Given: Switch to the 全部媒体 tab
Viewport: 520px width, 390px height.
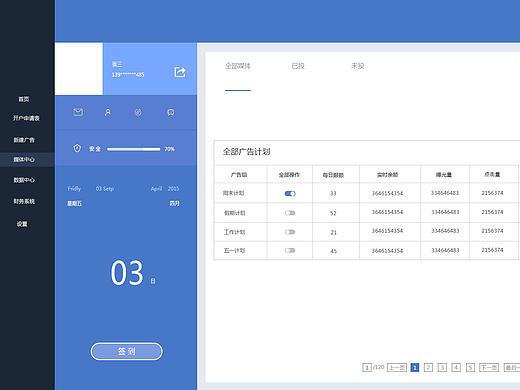Looking at the screenshot, I should click(238, 66).
